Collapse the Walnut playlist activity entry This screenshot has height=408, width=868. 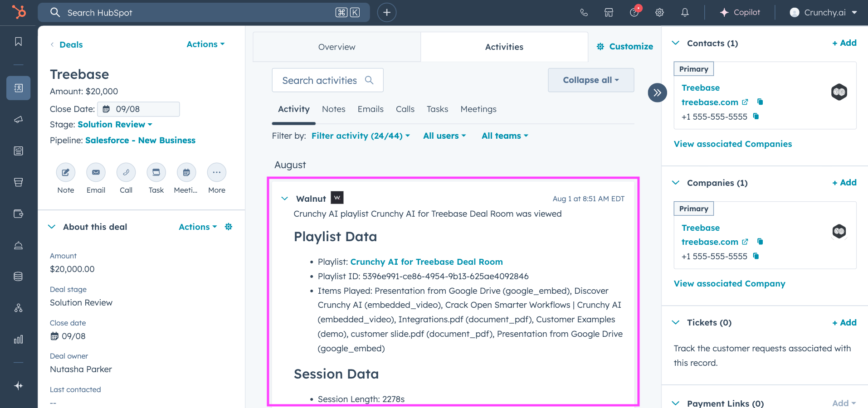pyautogui.click(x=284, y=198)
